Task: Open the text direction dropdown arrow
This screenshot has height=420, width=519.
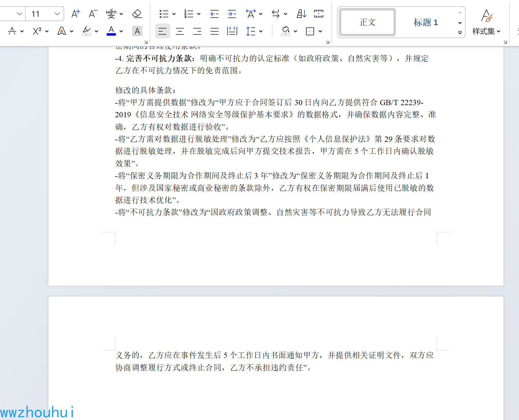Action: pyautogui.click(x=286, y=14)
